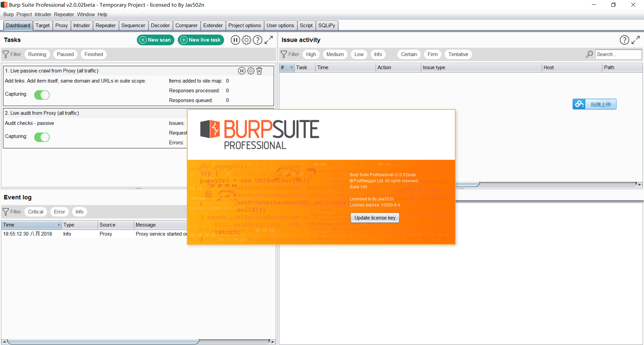Open the Sequencer tab
This screenshot has width=644, height=345.
(133, 26)
